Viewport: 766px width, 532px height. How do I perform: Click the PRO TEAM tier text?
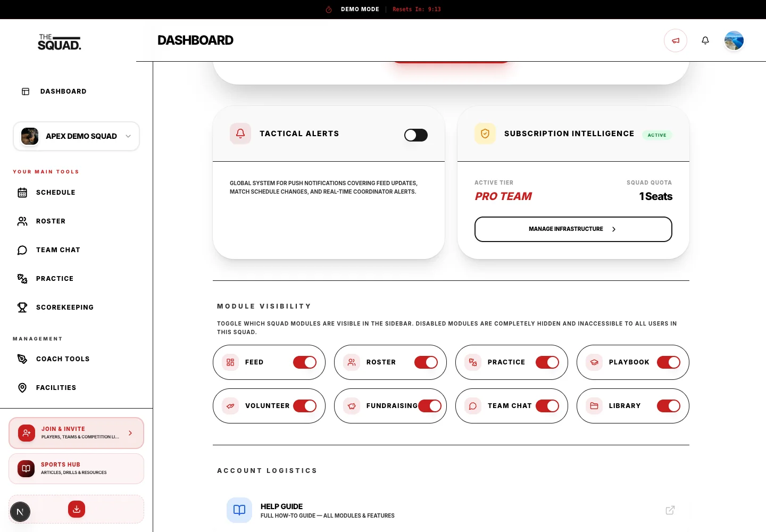click(503, 196)
